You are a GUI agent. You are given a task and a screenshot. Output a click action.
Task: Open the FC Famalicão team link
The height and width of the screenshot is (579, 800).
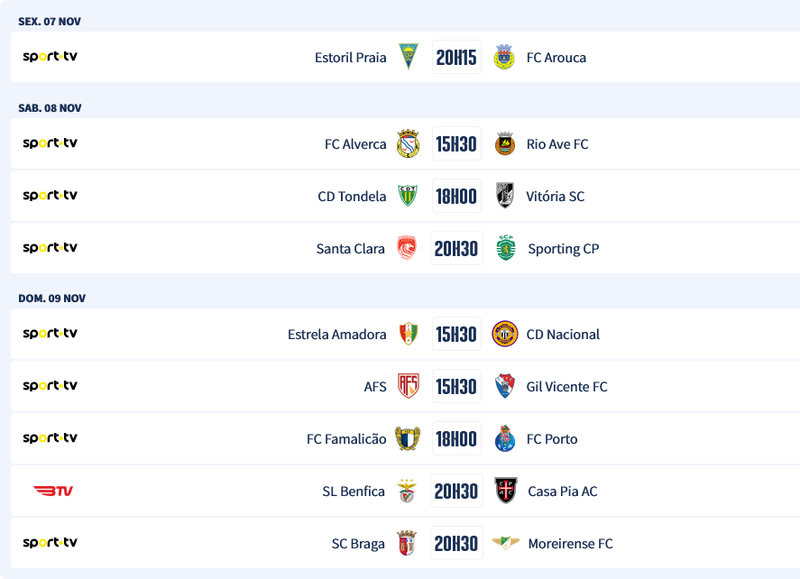pos(346,439)
